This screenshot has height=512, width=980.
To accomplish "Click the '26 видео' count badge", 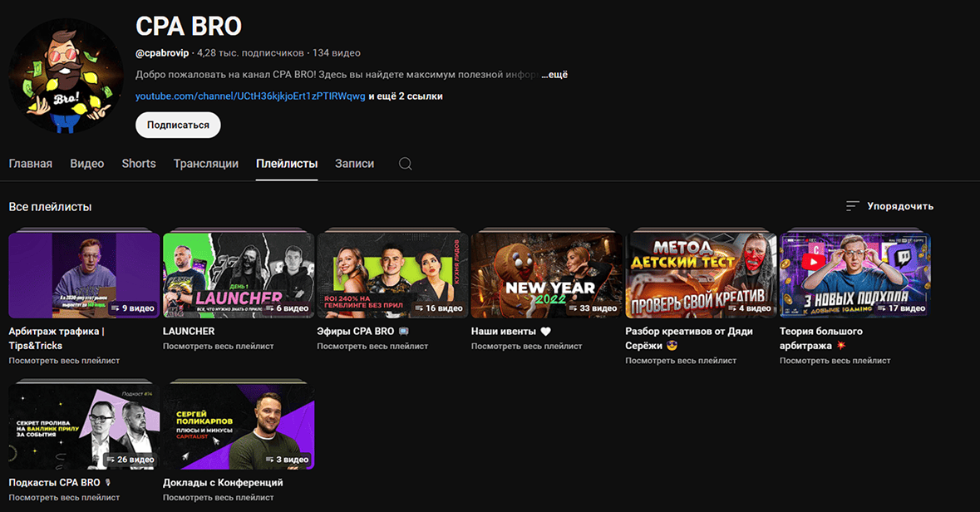I will point(130,460).
